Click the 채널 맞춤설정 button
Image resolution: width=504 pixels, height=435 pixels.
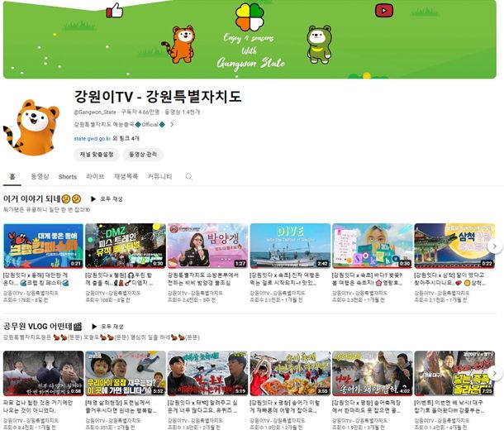click(x=97, y=155)
